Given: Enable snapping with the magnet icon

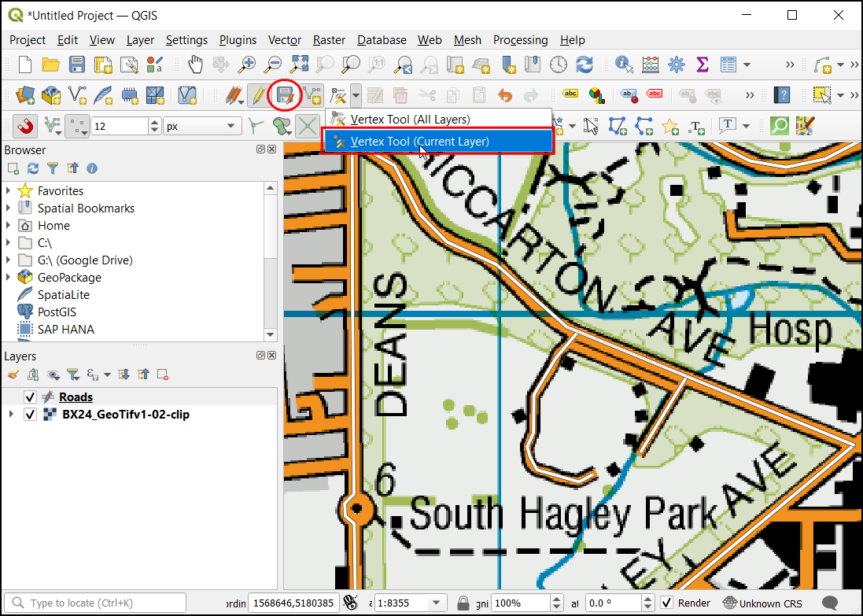Looking at the screenshot, I should [26, 126].
